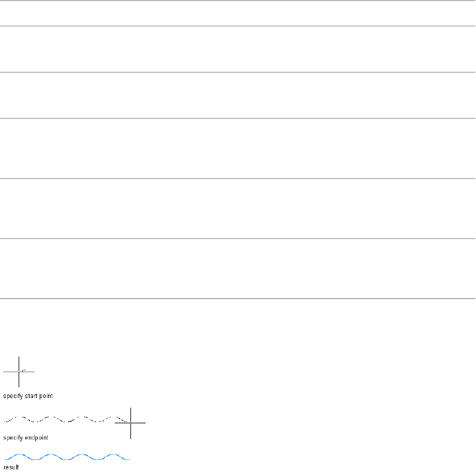Click inside the bottom empty table row

238,268
